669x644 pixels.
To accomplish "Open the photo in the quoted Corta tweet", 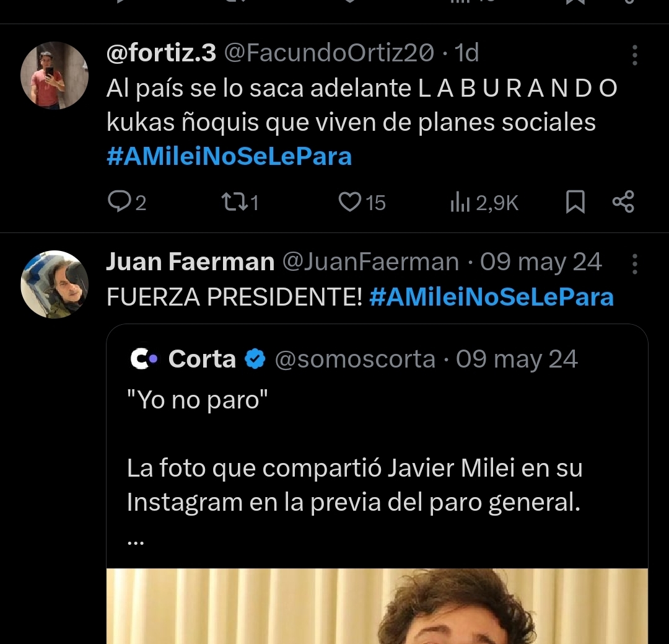I will point(377,606).
